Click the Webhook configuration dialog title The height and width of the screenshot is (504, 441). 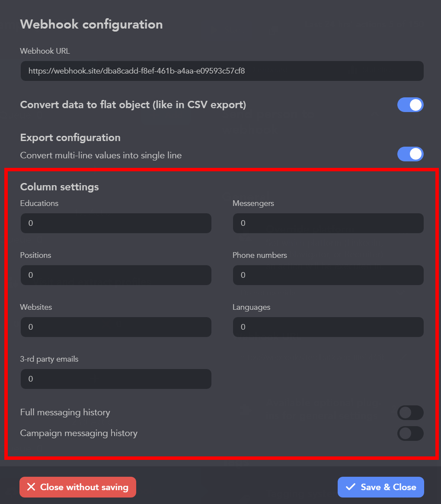(91, 24)
